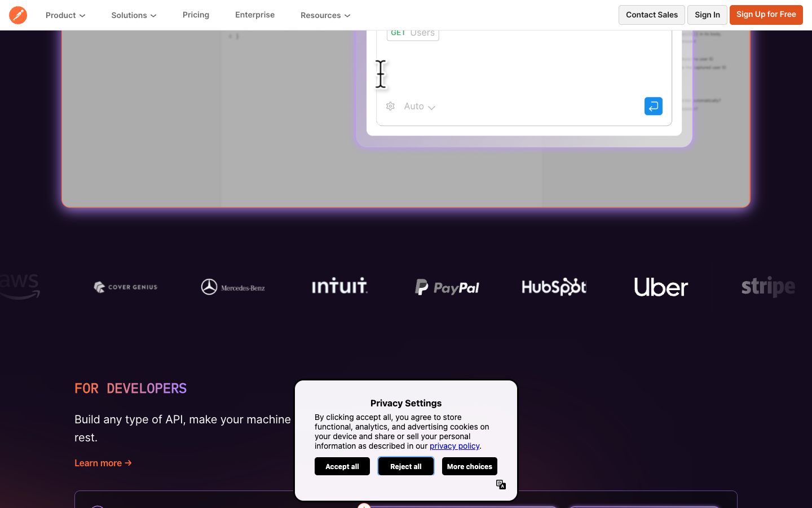Expand the Resources dropdown
The height and width of the screenshot is (508, 812).
(325, 15)
